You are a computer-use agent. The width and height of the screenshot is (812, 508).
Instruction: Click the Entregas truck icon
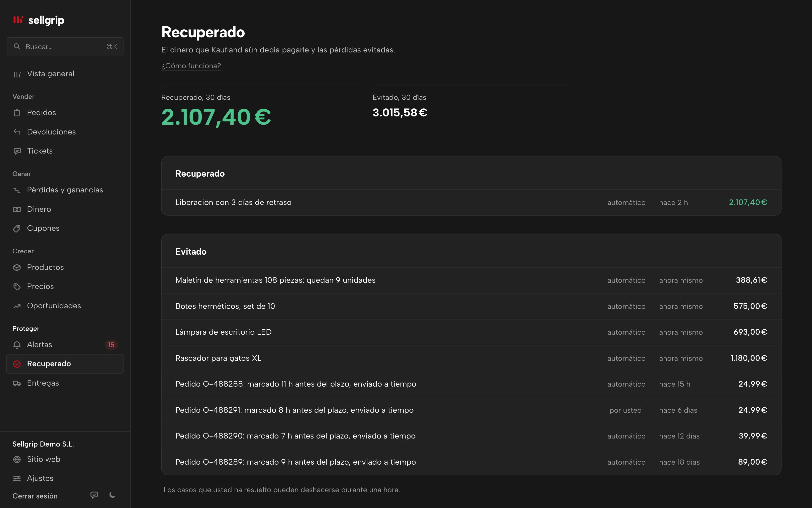(17, 383)
